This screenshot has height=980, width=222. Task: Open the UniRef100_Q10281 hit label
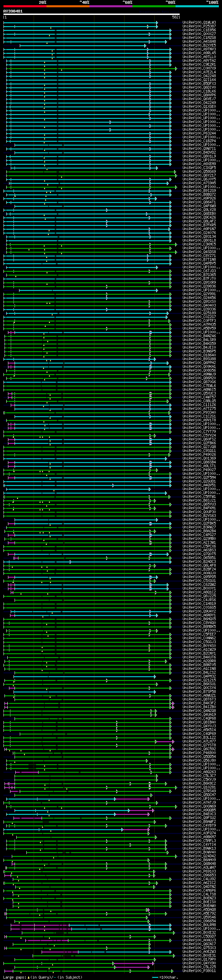(199, 787)
